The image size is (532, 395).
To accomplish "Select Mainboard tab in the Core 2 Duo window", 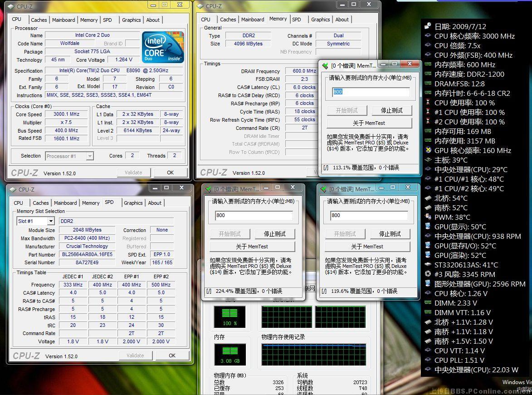I will point(63,20).
